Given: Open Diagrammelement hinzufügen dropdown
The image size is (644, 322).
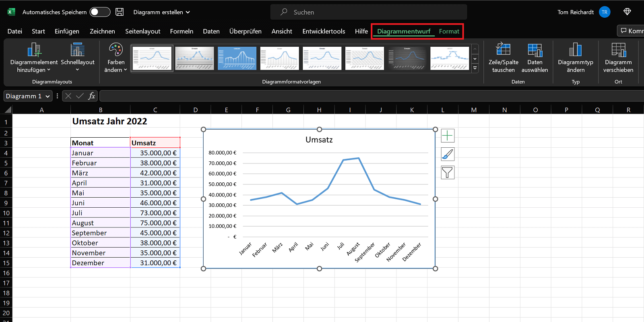Looking at the screenshot, I should pyautogui.click(x=34, y=58).
